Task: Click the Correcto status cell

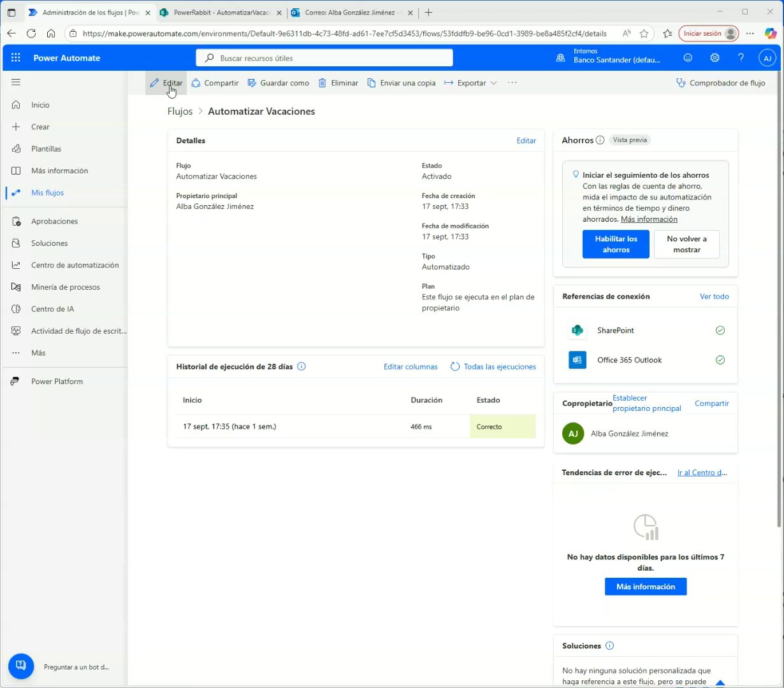Action: [503, 427]
